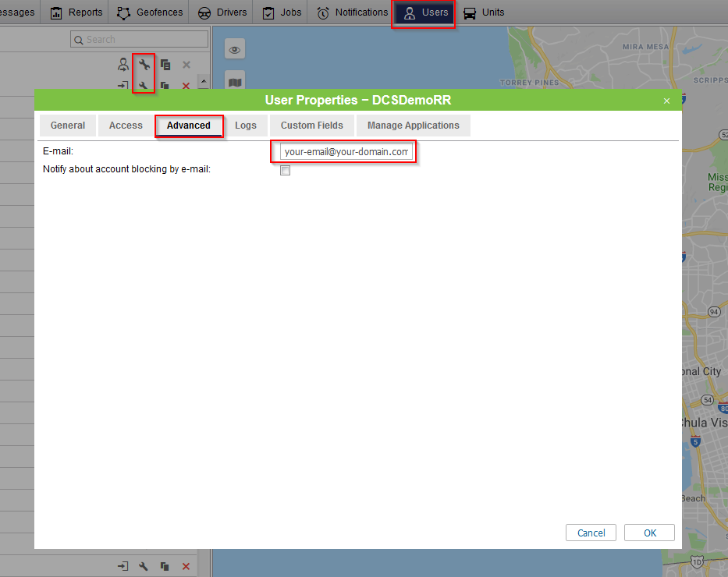Click the copy icon in the header row
Screen dimensions: 728x577
tap(165, 65)
